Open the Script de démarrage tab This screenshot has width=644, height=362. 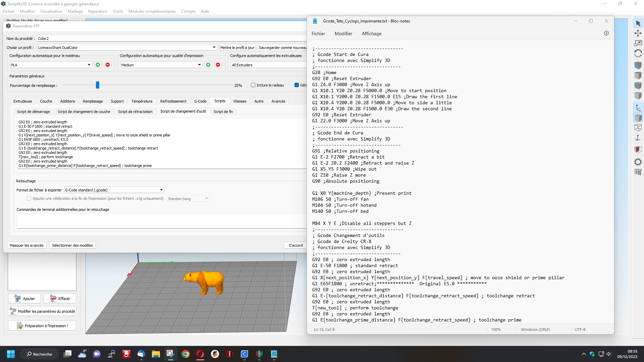[x=34, y=112]
